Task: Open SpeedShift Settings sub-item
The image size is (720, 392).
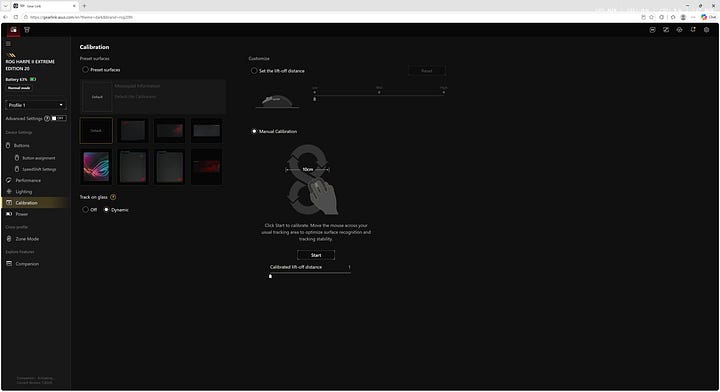Action: [x=39, y=169]
